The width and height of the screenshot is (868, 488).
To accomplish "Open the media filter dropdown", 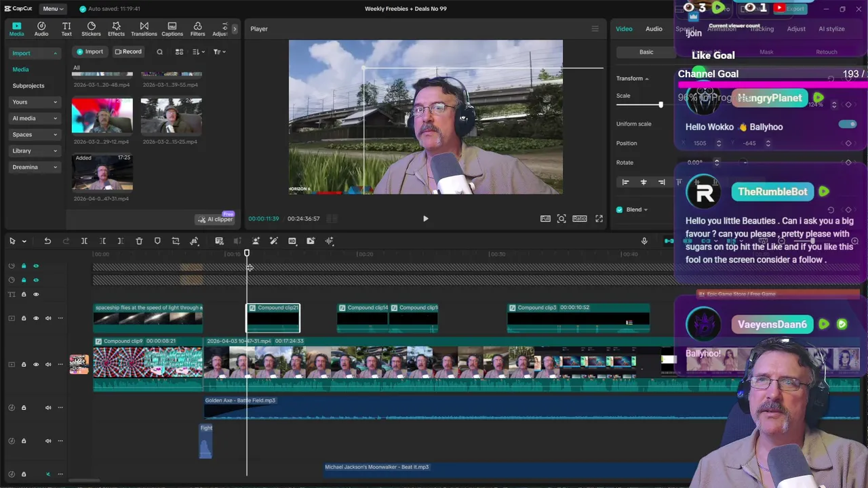I will [218, 52].
